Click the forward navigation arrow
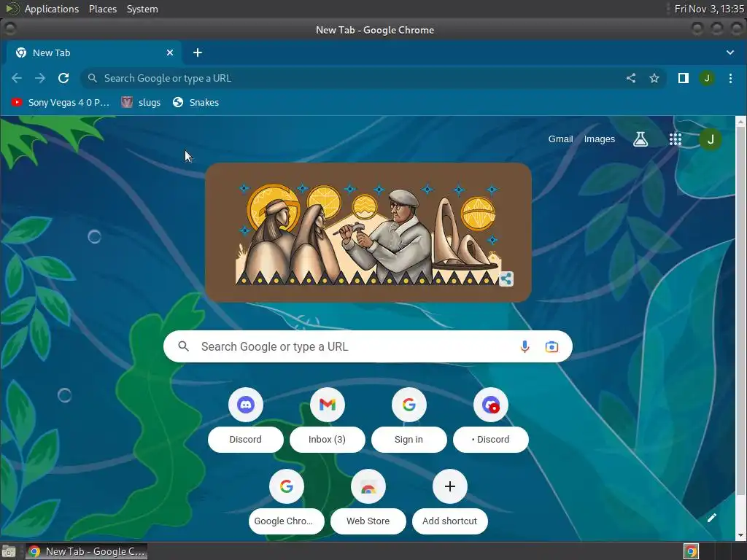747x560 pixels. [x=40, y=78]
